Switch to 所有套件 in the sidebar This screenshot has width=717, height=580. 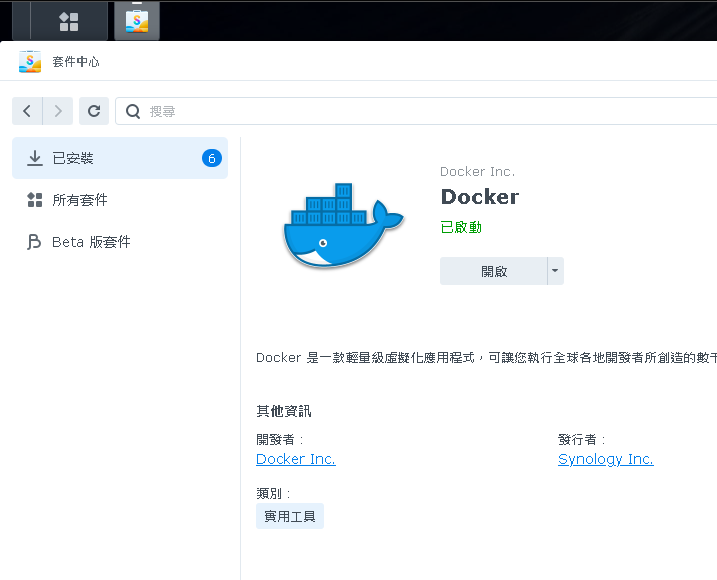click(80, 200)
